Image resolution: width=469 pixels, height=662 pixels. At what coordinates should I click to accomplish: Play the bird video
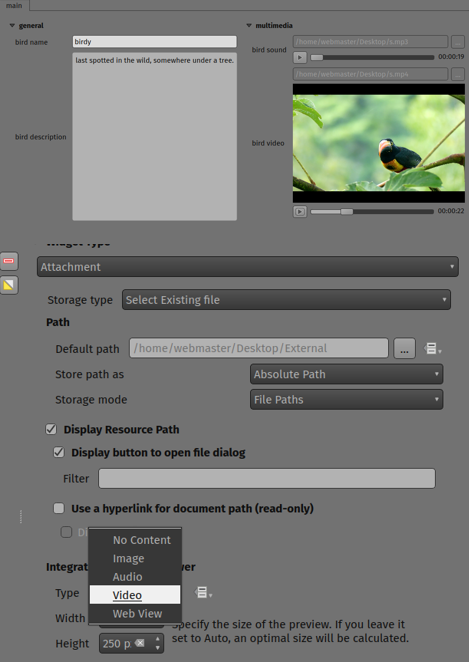(300, 211)
